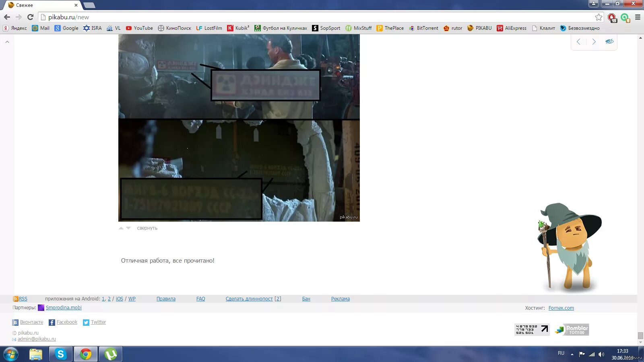Viewport: 644px width, 362px height.
Task: Open the ISRA bookmark
Action: (x=93, y=28)
